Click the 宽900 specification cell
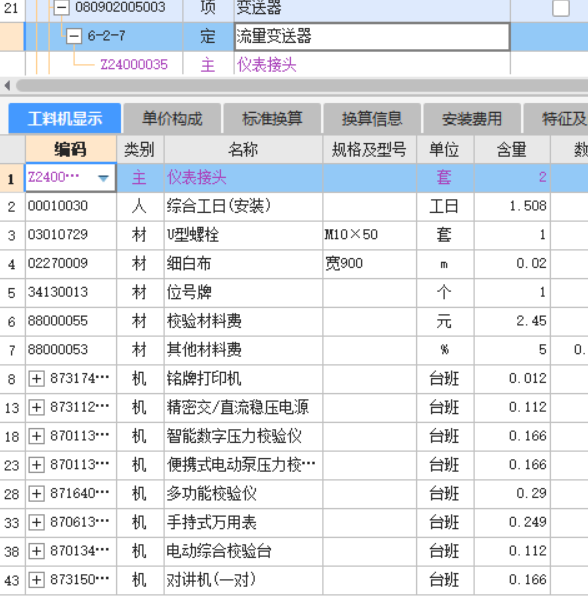Viewport: 588px width, 613px height. [369, 263]
